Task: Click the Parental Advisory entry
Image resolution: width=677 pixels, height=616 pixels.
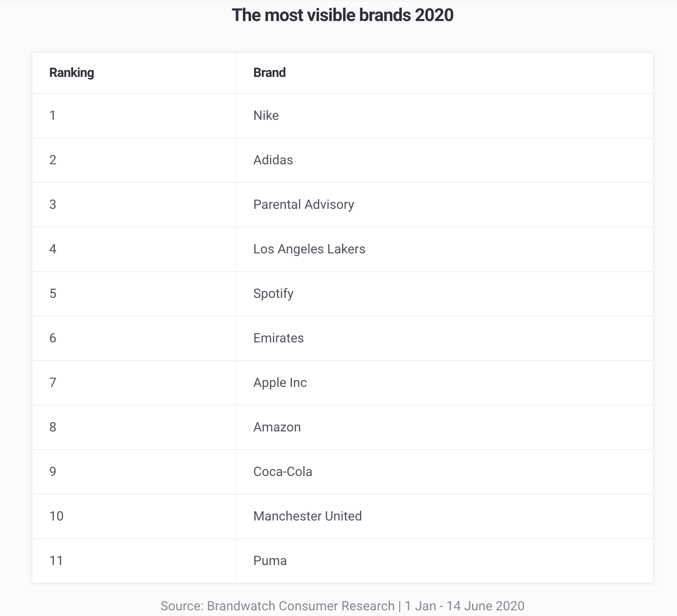Action: (304, 205)
